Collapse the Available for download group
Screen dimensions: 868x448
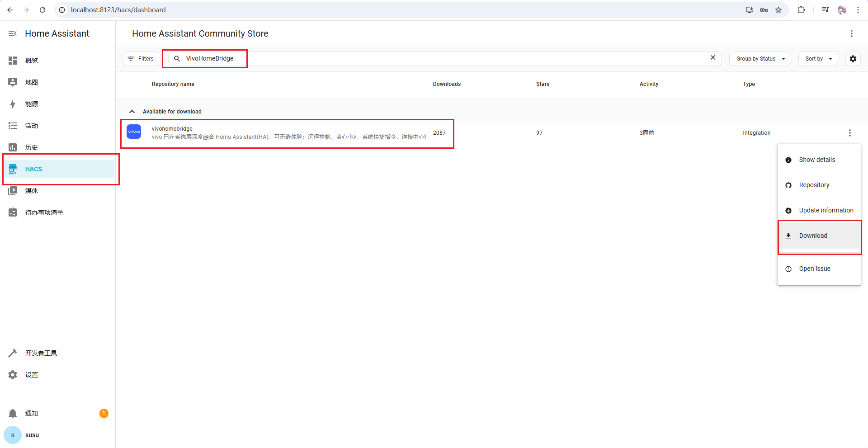[132, 112]
